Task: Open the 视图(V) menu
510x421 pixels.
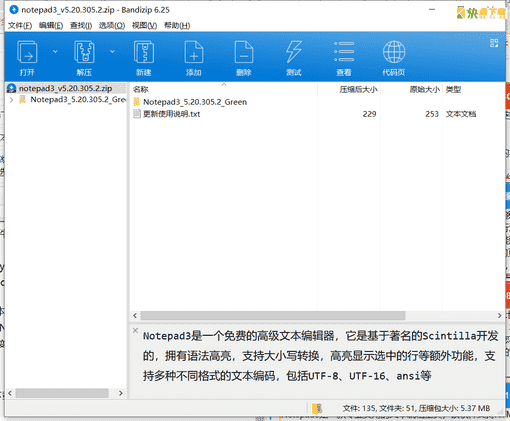Action: click(x=144, y=25)
